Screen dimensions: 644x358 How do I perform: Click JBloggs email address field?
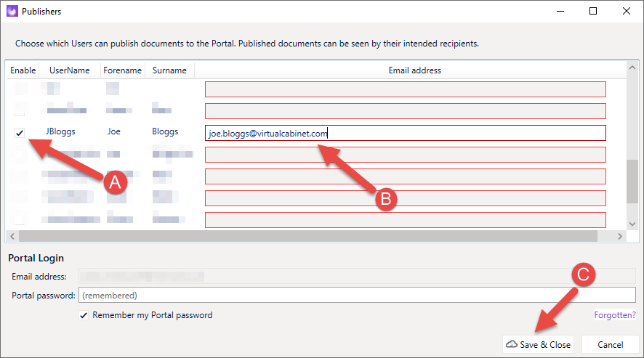tap(406, 133)
